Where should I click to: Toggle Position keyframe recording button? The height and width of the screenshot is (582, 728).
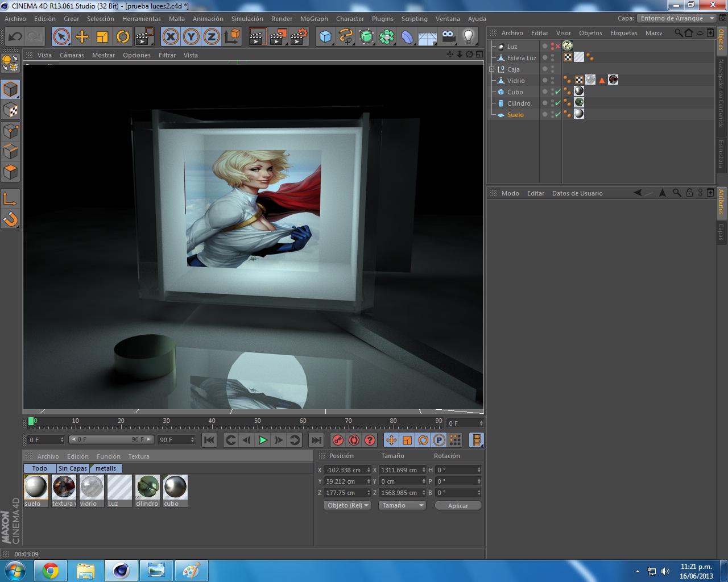391,440
